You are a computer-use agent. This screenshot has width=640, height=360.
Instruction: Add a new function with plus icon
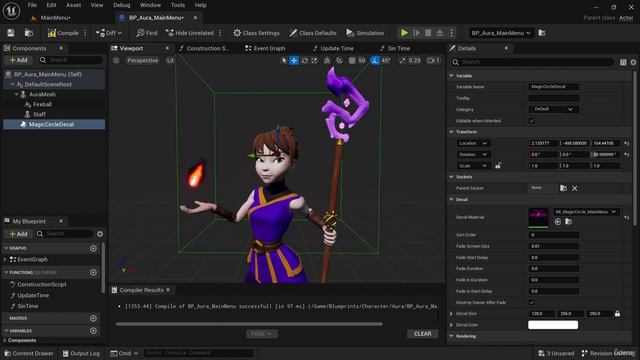pos(93,272)
